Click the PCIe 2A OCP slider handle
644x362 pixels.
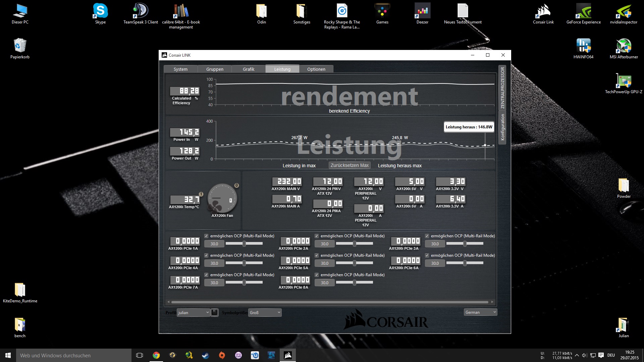pyautogui.click(x=355, y=244)
